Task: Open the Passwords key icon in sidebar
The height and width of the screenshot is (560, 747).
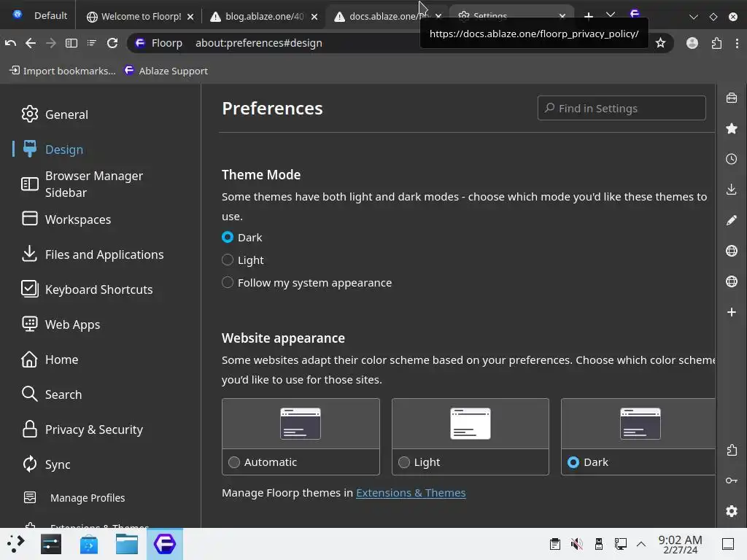Action: click(731, 481)
